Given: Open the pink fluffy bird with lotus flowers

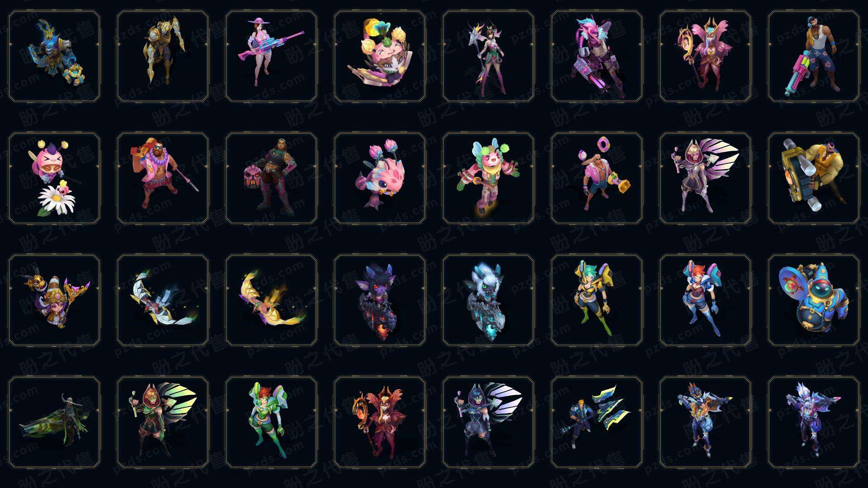Looking at the screenshot, I should (380, 178).
